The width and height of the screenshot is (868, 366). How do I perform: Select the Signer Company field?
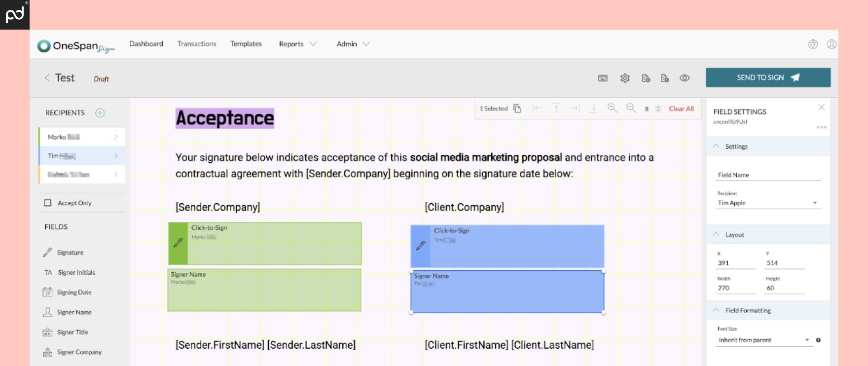click(72, 352)
